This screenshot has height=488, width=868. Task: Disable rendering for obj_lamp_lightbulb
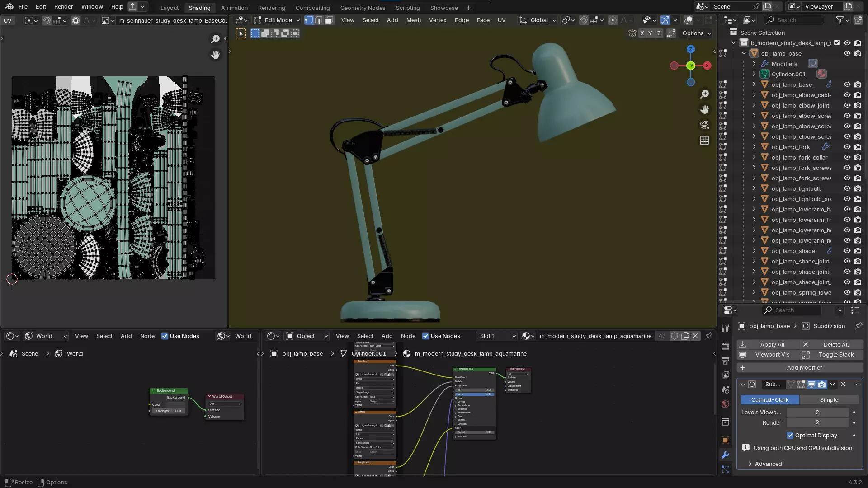click(858, 189)
